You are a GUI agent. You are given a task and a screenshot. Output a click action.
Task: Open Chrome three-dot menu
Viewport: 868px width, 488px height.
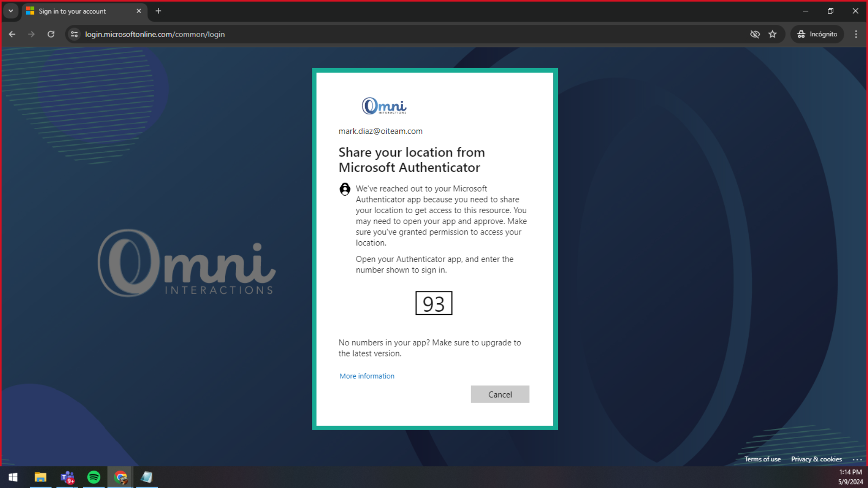click(856, 34)
